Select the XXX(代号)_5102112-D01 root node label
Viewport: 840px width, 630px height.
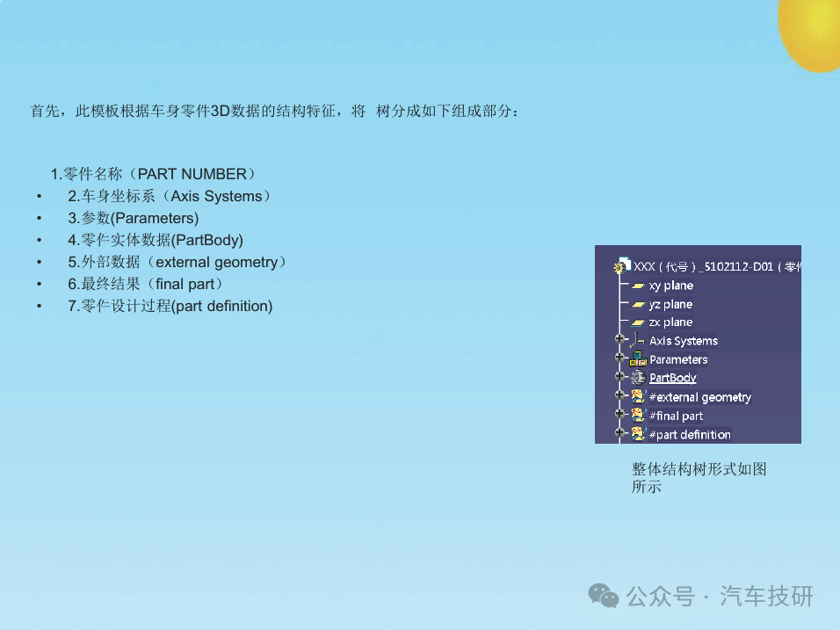[717, 267]
